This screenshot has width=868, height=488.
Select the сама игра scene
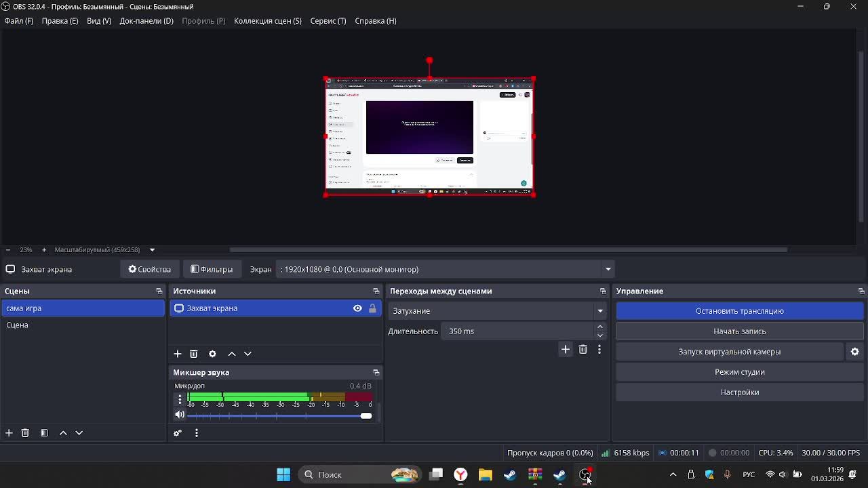coord(83,308)
